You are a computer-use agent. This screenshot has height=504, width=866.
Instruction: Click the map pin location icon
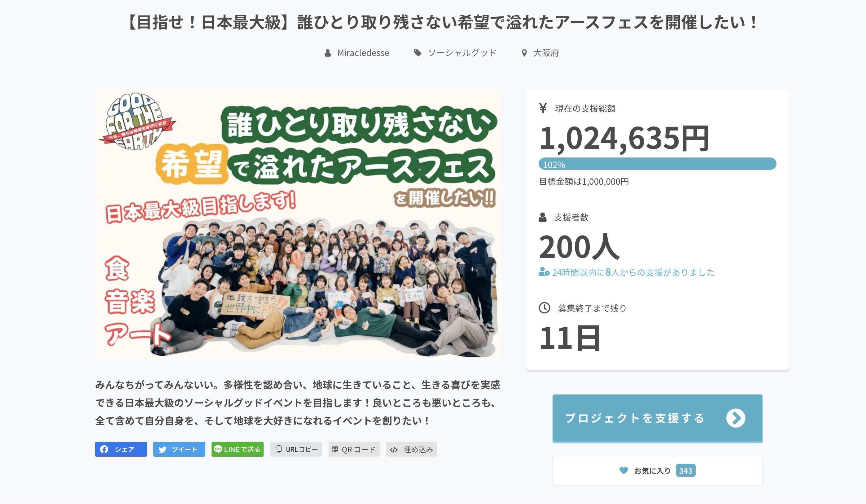tap(524, 53)
